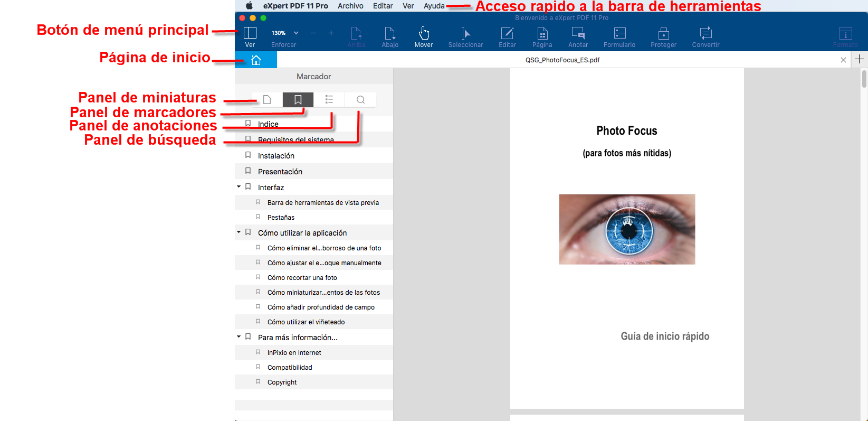The height and width of the screenshot is (421, 868).
Task: Collapse the Interfaz bookmark group
Action: tap(239, 187)
